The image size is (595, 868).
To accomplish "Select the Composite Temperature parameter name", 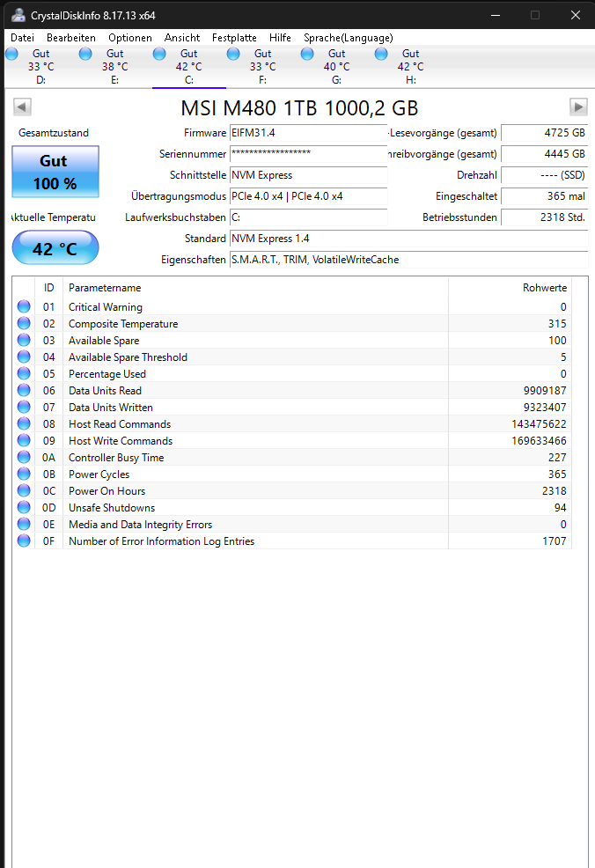I will click(123, 323).
